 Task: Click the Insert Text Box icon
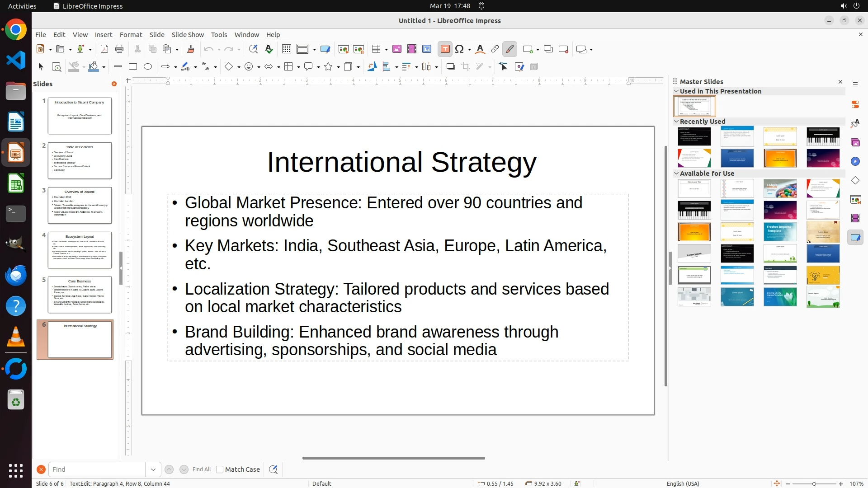pos(445,49)
